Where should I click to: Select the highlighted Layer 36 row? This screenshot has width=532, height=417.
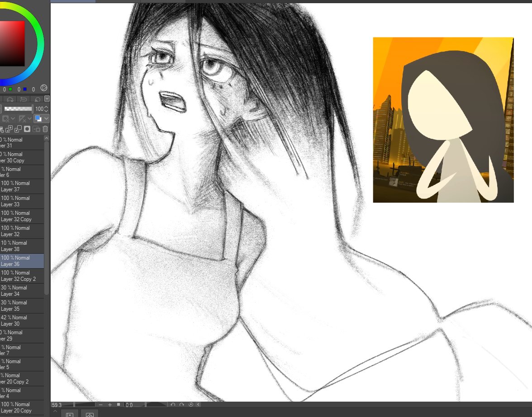22,261
